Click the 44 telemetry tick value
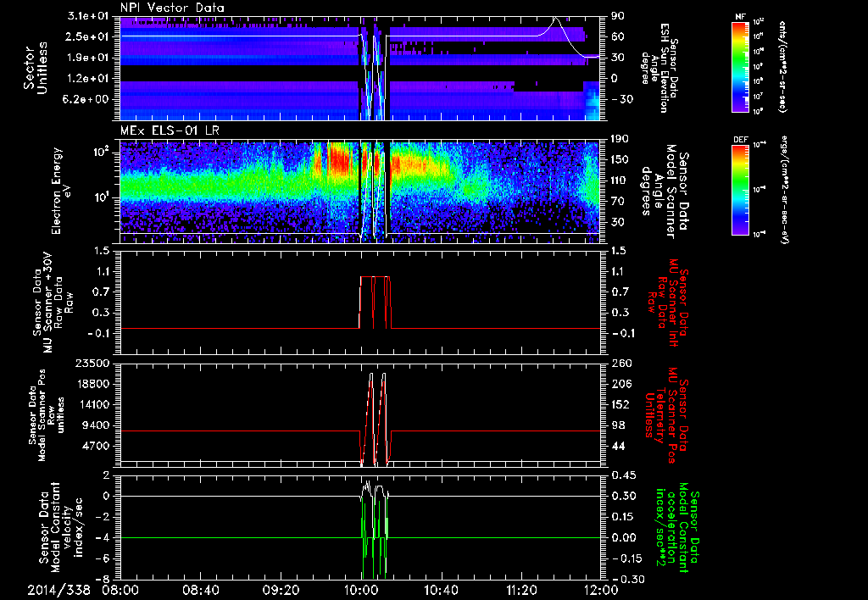This screenshot has height=600, width=868. 617,446
